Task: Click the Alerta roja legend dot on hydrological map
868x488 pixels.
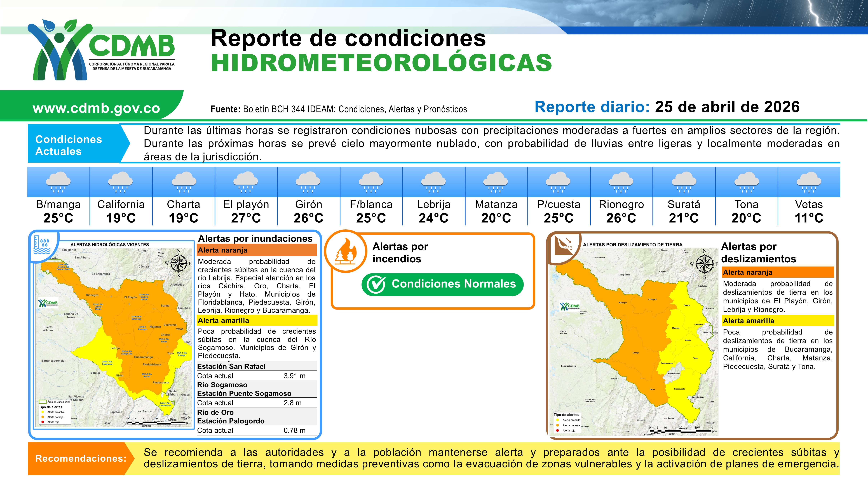Action: 43,422
